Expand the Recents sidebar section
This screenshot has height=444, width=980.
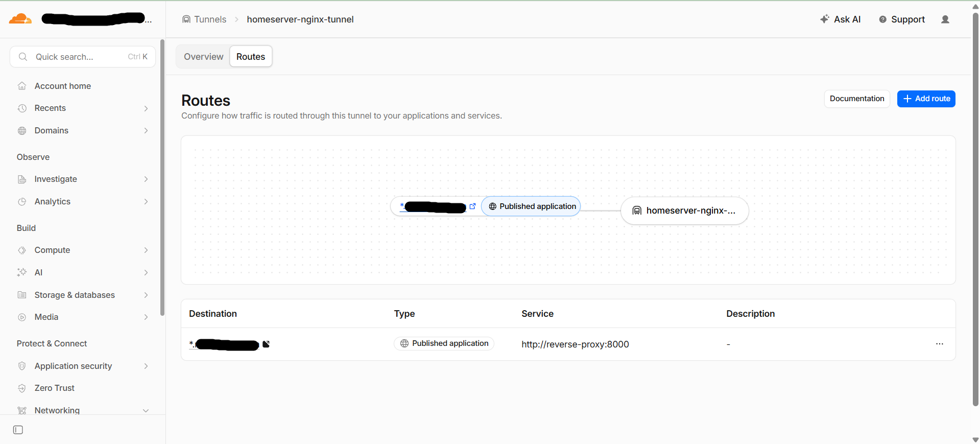click(x=83, y=108)
